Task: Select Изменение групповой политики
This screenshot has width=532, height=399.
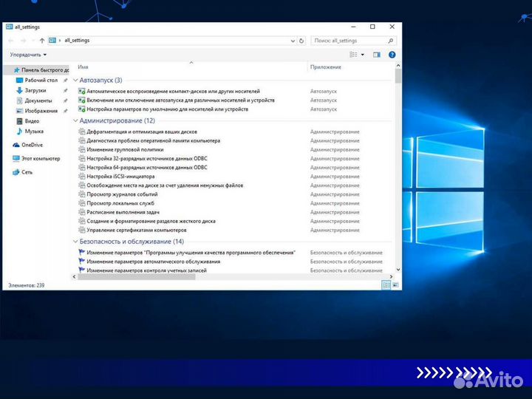Action: 125,149
